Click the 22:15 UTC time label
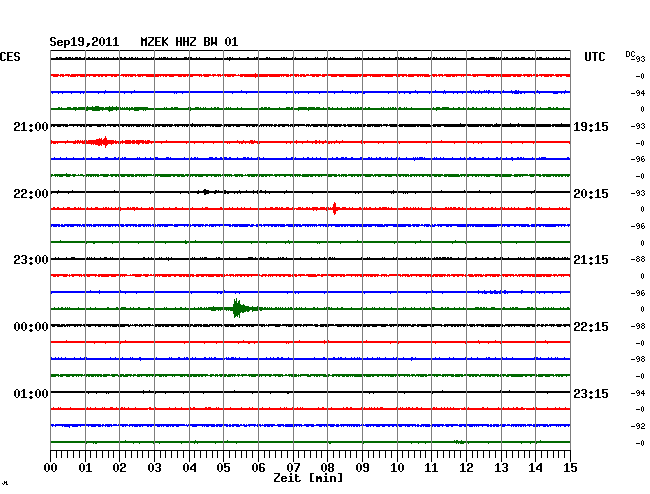 tap(590, 327)
